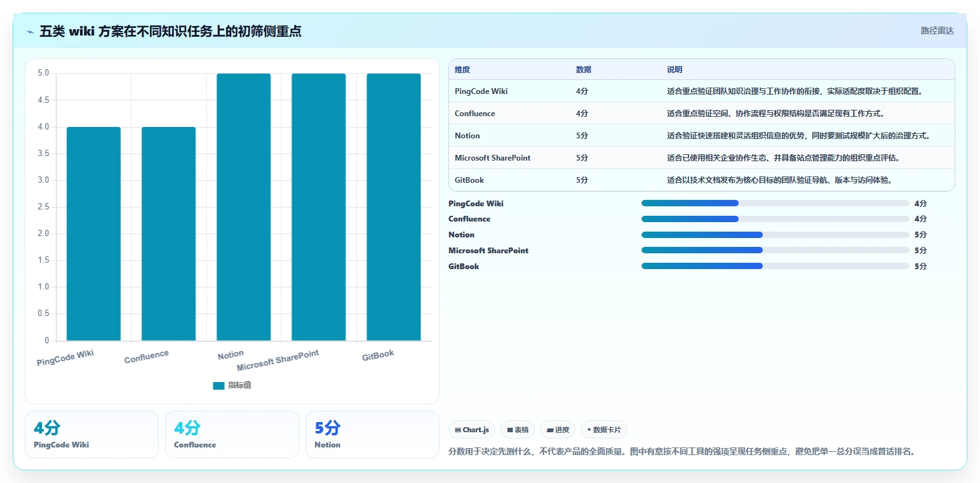
Task: Click the 说明 column header
Action: (x=675, y=70)
